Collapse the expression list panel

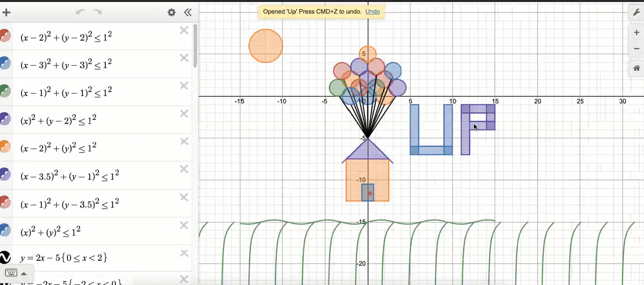[188, 12]
